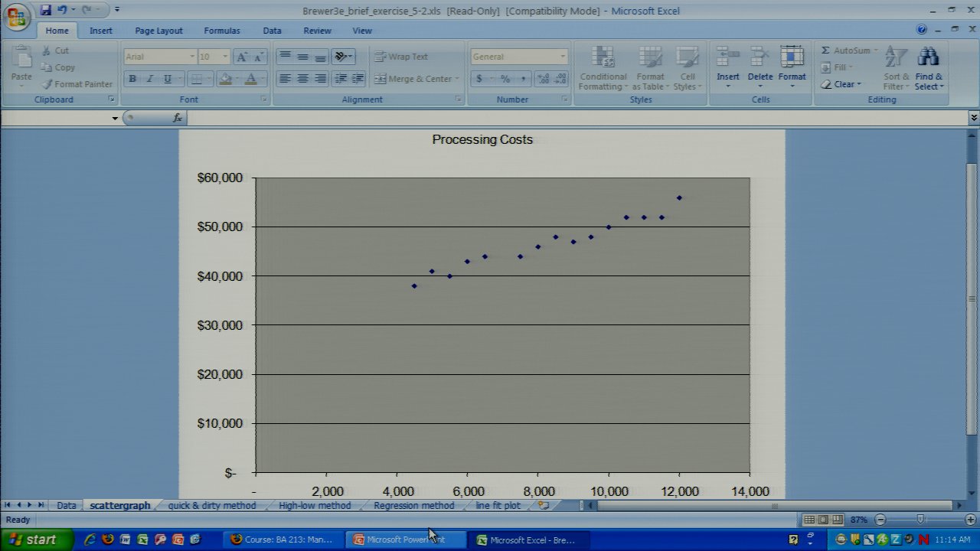Switch to Page Layout view in status bar
The width and height of the screenshot is (980, 551).
(x=823, y=520)
